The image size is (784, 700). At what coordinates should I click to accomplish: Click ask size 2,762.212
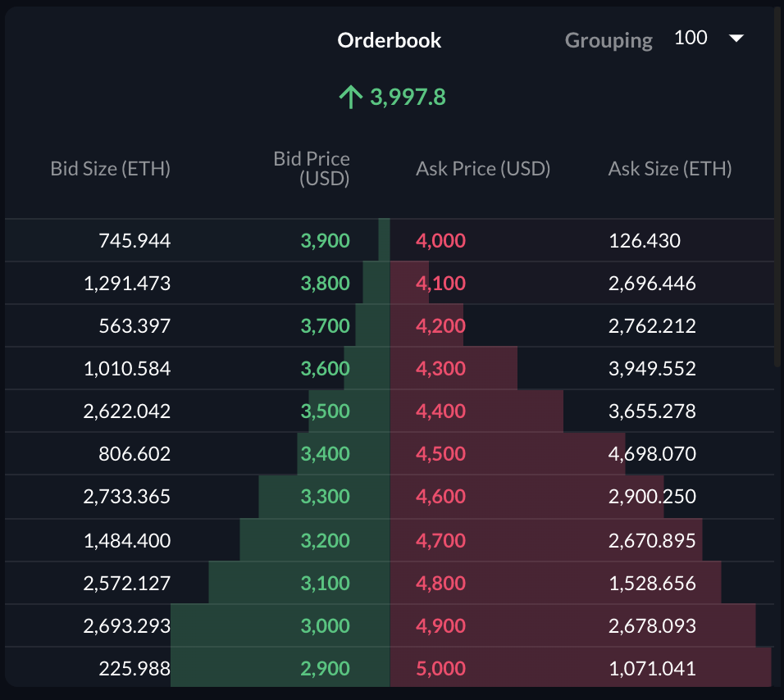point(652,325)
